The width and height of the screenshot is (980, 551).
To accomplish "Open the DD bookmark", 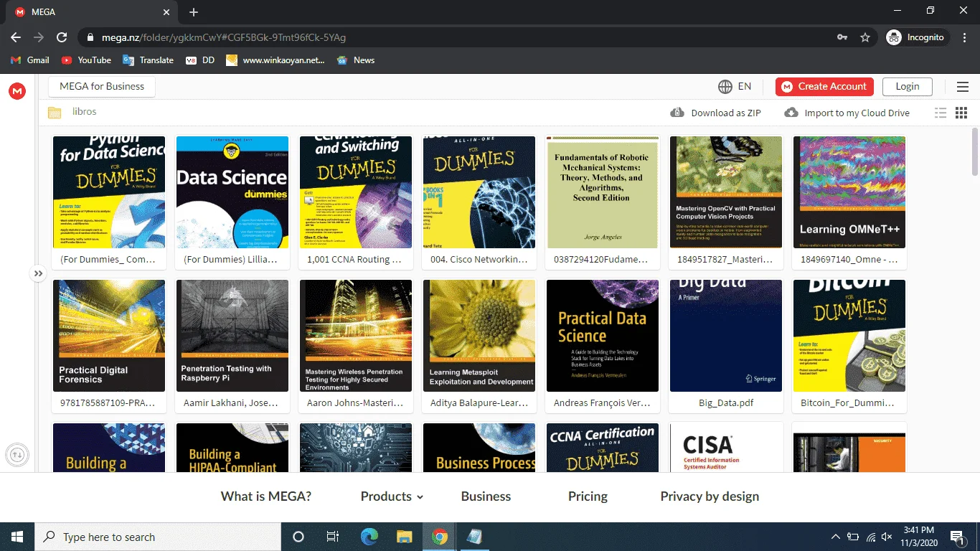I will [200, 60].
